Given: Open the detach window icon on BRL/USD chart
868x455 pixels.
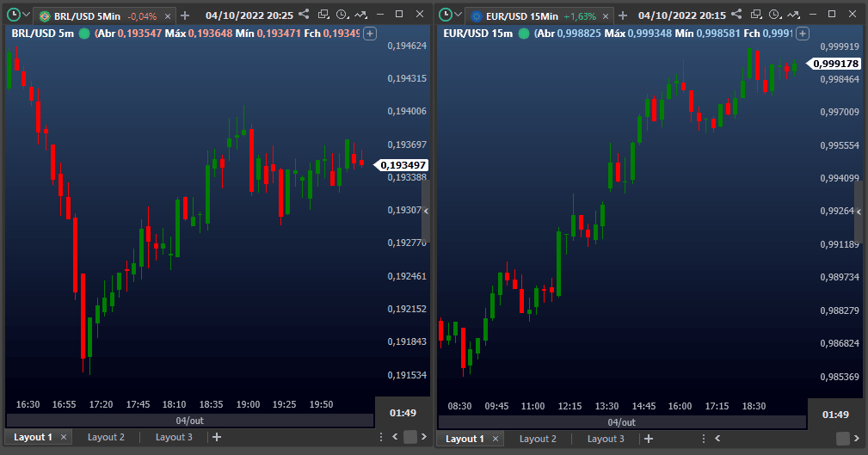Looking at the screenshot, I should 323,15.
